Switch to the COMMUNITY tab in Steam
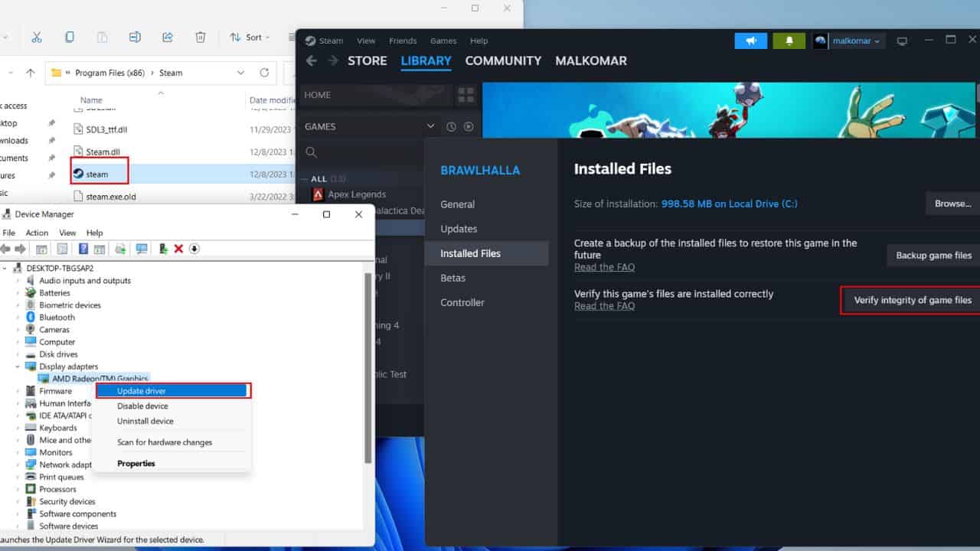 pos(503,60)
